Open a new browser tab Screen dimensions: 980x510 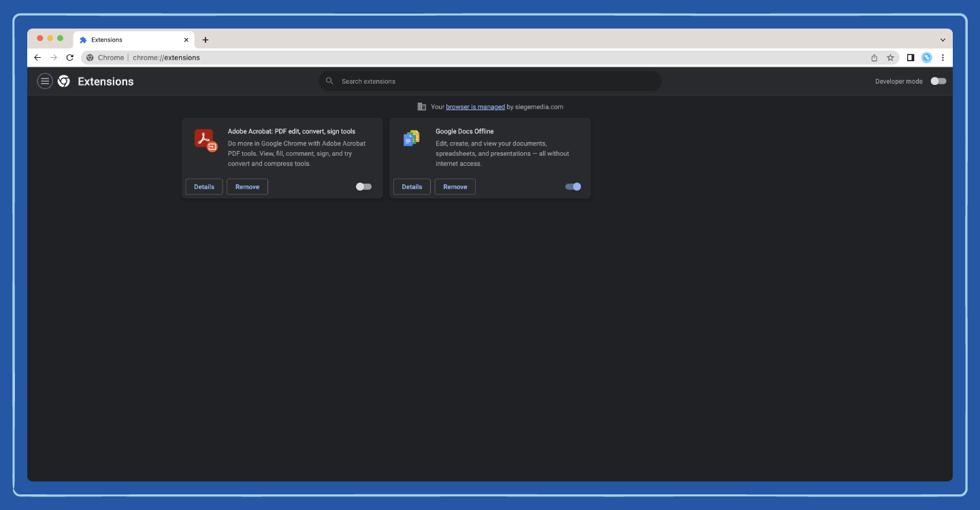pyautogui.click(x=206, y=39)
